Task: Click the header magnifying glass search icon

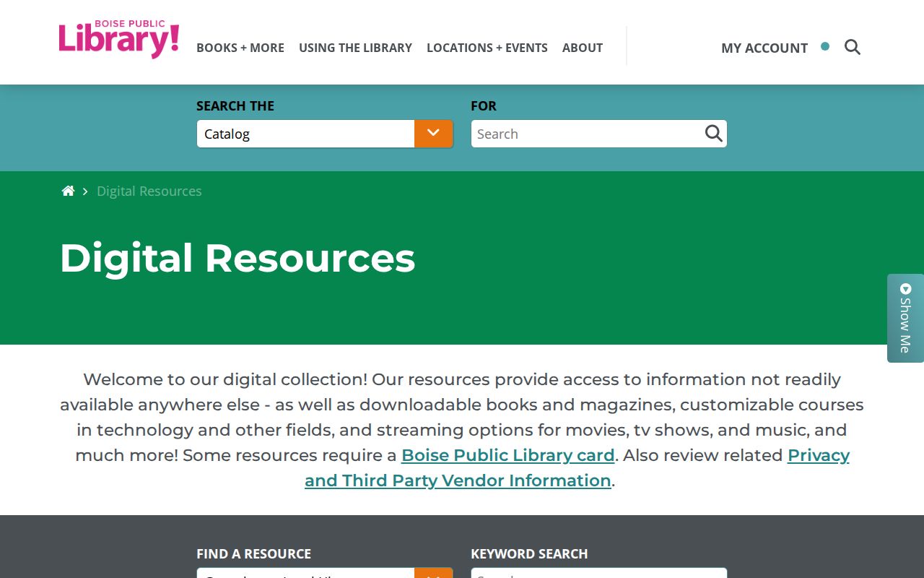Action: 853,48
